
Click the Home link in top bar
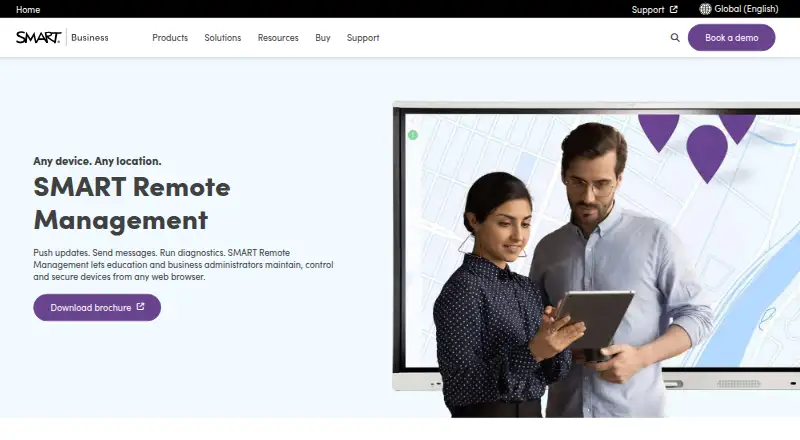(x=28, y=9)
